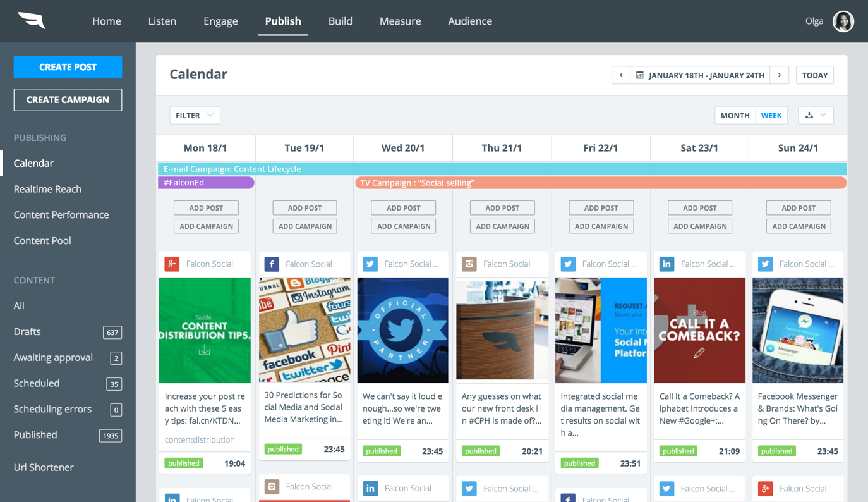
Task: Click the Google+ icon on Monday's post
Action: [172, 264]
